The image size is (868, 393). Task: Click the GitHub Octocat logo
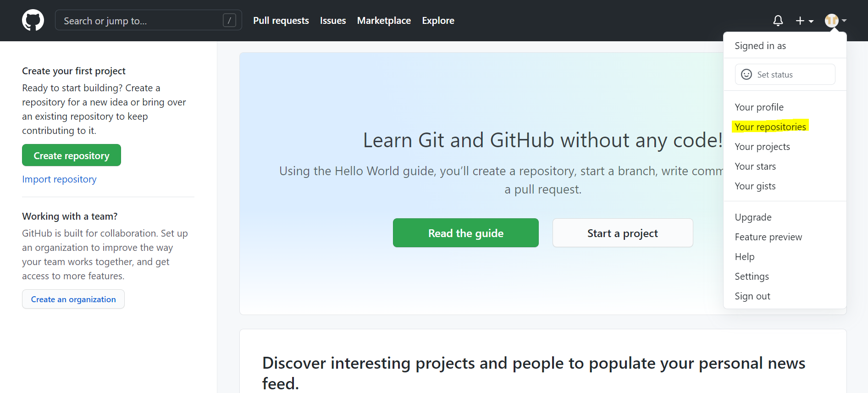click(x=33, y=21)
